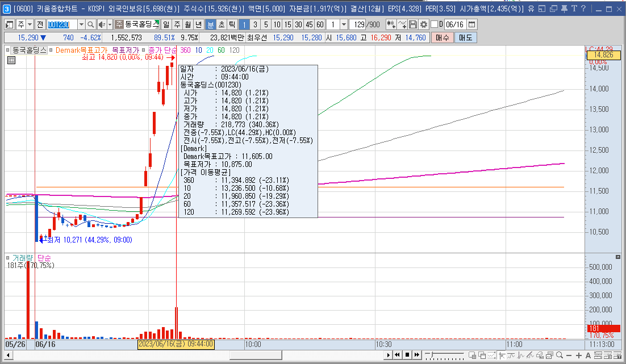This screenshot has height=364, width=626.
Task: Select the 주 (weekly) period button
Action: tap(177, 24)
